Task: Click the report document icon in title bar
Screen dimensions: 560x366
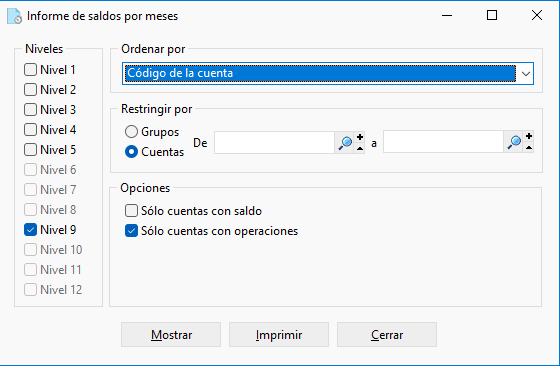Action: (x=15, y=16)
